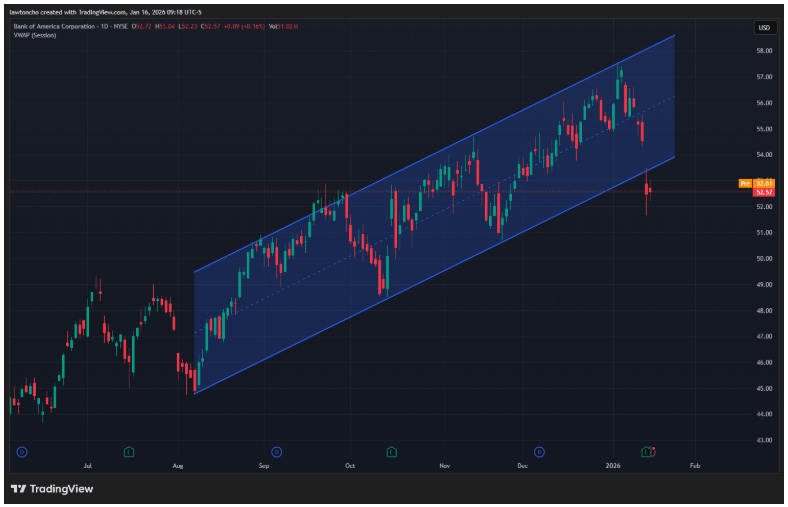Screen dimensions: 788x507
Task: Click the 48.00 price axis label
Action: coord(764,311)
